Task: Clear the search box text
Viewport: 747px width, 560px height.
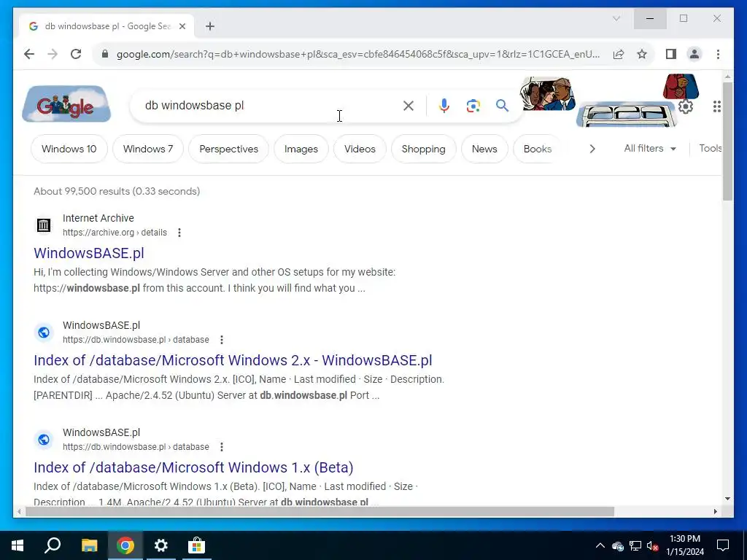Action: 409,105
